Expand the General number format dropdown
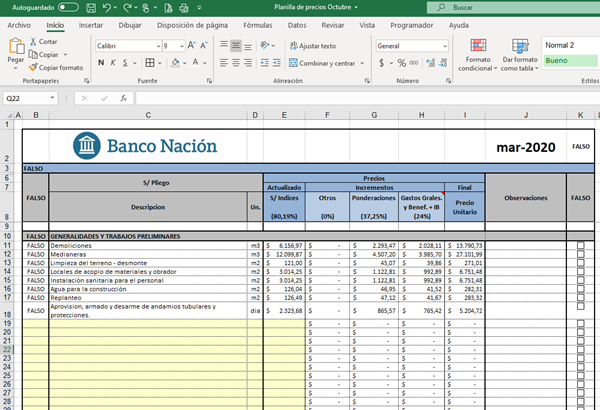The height and width of the screenshot is (410, 600). (443, 46)
